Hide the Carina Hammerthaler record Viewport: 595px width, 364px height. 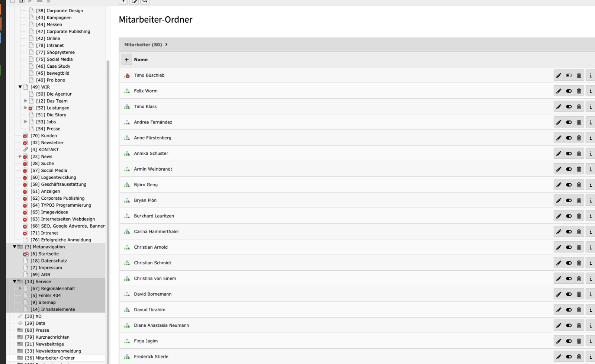click(569, 232)
